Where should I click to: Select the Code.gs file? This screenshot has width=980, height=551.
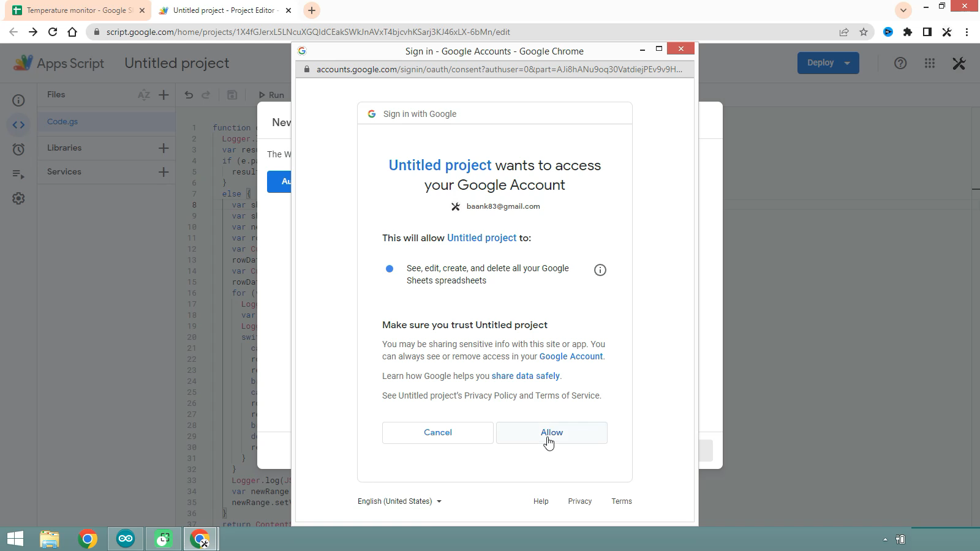(x=107, y=122)
